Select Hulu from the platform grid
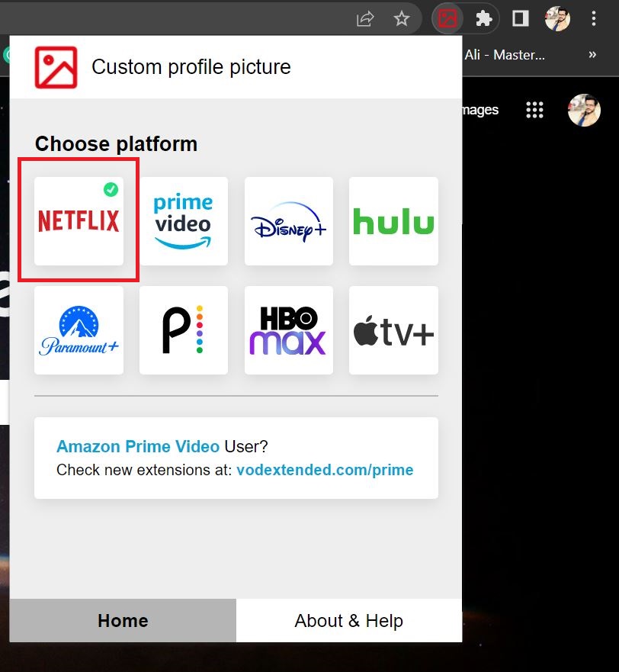This screenshot has height=672, width=619. [393, 221]
